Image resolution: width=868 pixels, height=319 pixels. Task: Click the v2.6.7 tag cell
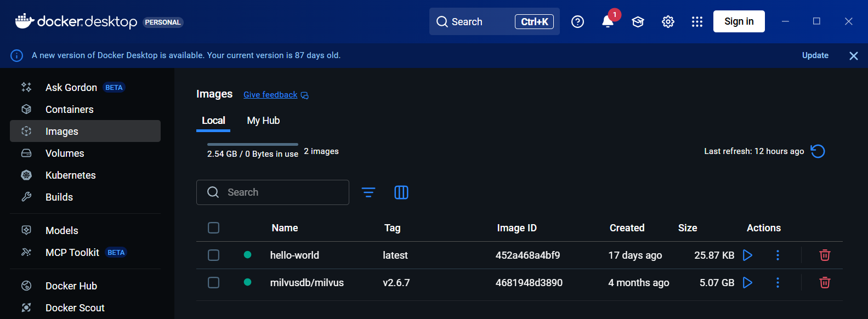tap(396, 283)
